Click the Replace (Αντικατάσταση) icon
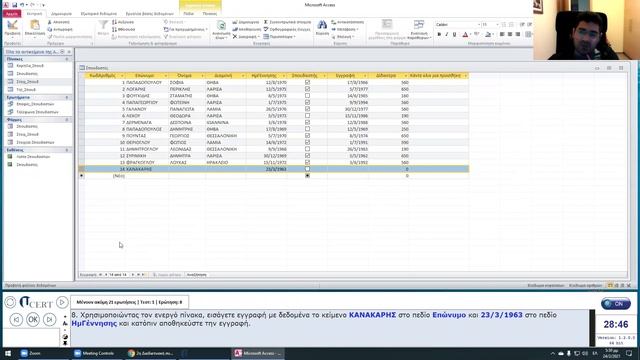Viewport: 640px width, 360px height. pyautogui.click(x=333, y=22)
